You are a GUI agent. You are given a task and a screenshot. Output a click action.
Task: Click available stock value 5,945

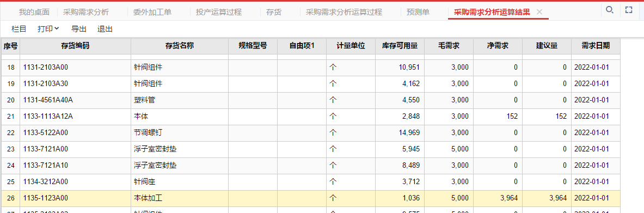400,149
